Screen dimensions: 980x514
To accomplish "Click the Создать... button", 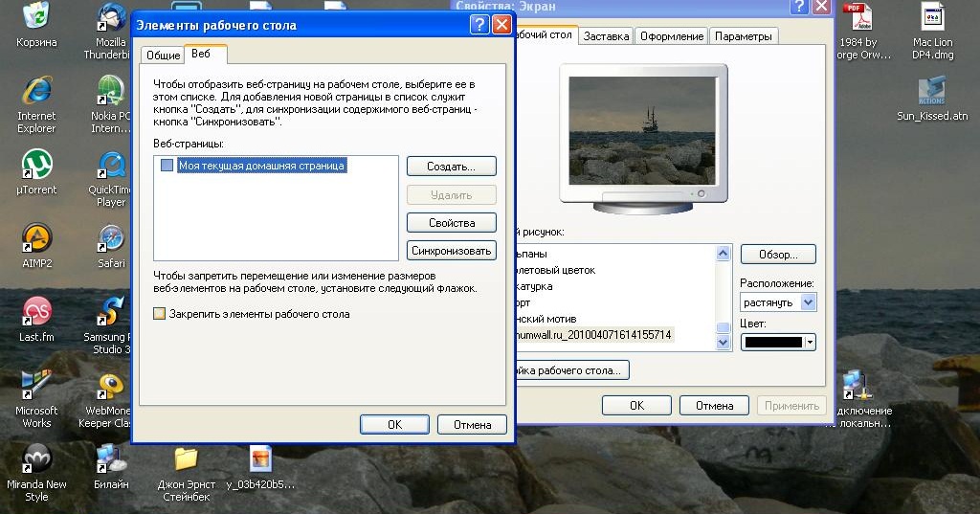I will coord(452,167).
